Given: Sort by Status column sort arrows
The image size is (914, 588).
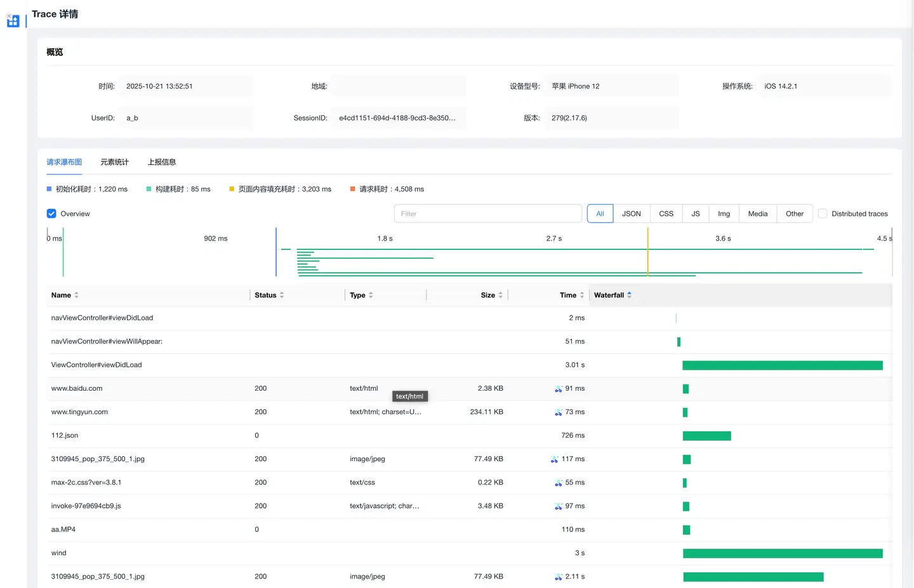Looking at the screenshot, I should tap(282, 295).
